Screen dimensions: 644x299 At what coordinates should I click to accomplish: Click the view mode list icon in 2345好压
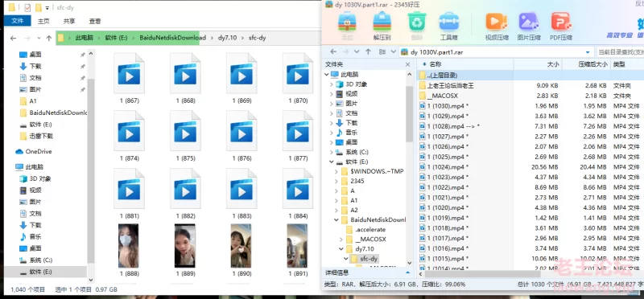[x=382, y=52]
